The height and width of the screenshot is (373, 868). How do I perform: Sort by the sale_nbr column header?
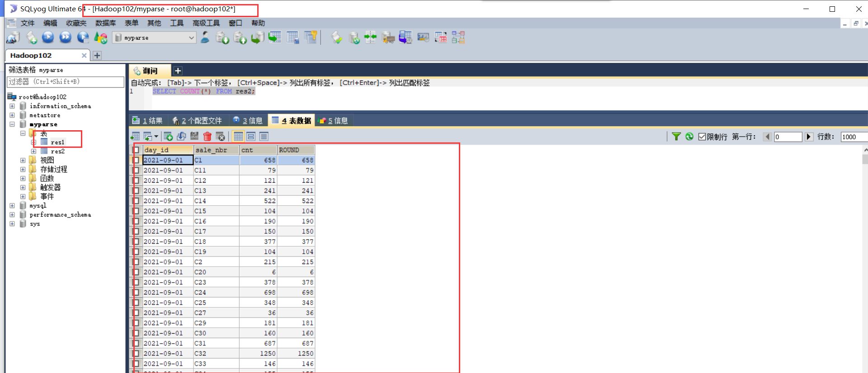[217, 150]
